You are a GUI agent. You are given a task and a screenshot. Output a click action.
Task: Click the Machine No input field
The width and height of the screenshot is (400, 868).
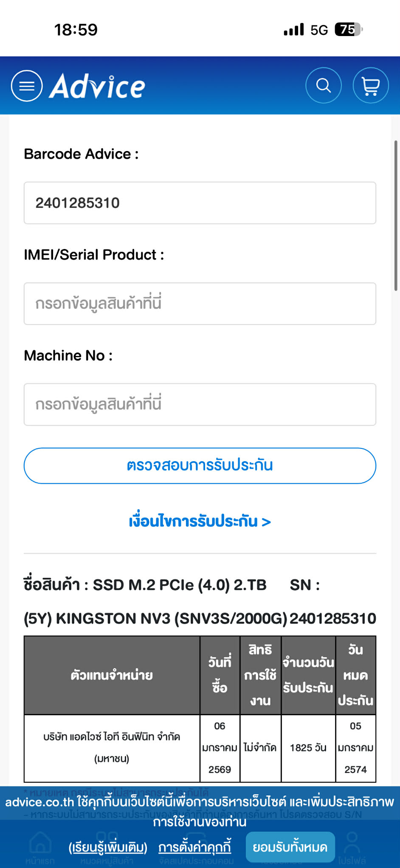[200, 404]
